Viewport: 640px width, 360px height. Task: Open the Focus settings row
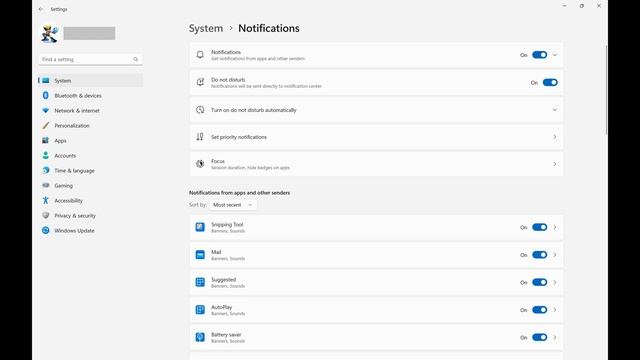click(376, 164)
